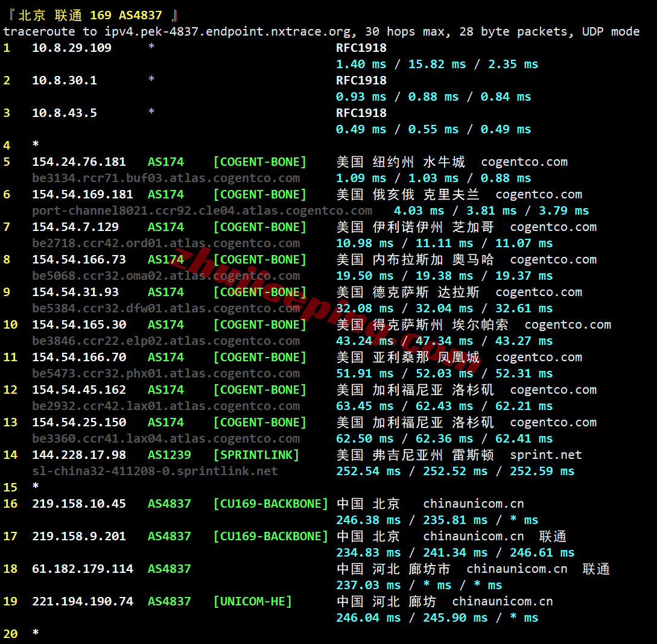Click location 美国 伊利诺伊州 芝加哥 on hop 7
The width and height of the screenshot is (657, 644).
415,227
